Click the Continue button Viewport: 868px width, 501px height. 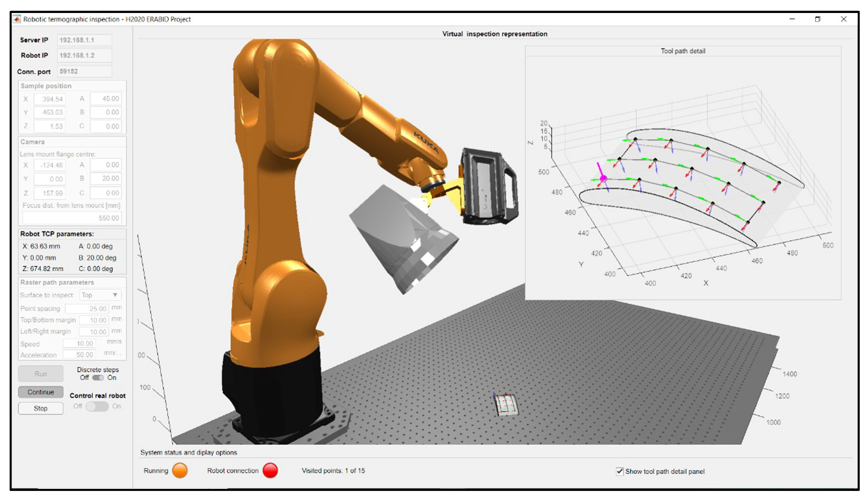point(41,392)
